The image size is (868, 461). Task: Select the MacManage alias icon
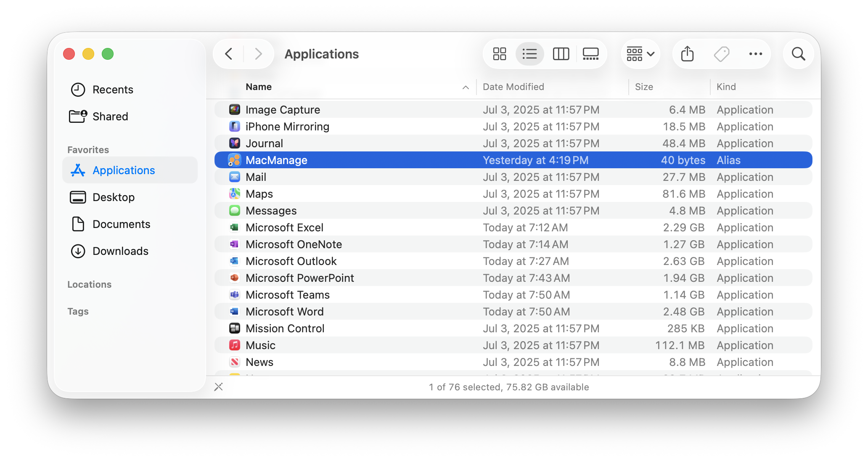click(x=235, y=160)
